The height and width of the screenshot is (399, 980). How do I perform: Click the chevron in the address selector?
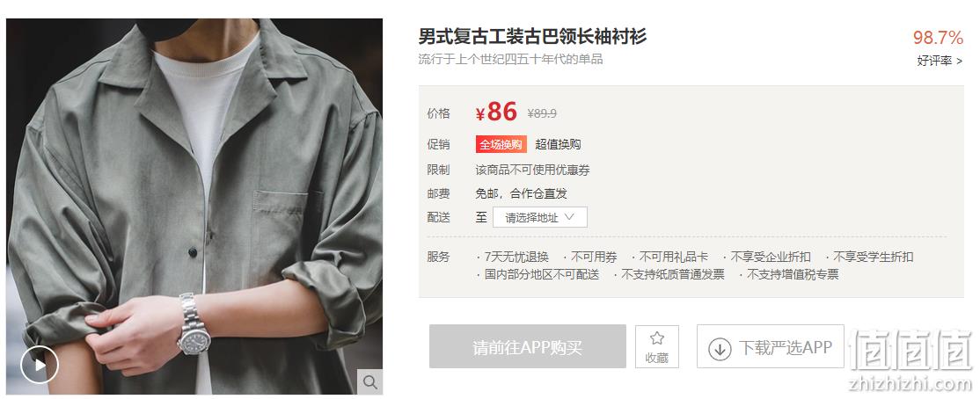(569, 217)
